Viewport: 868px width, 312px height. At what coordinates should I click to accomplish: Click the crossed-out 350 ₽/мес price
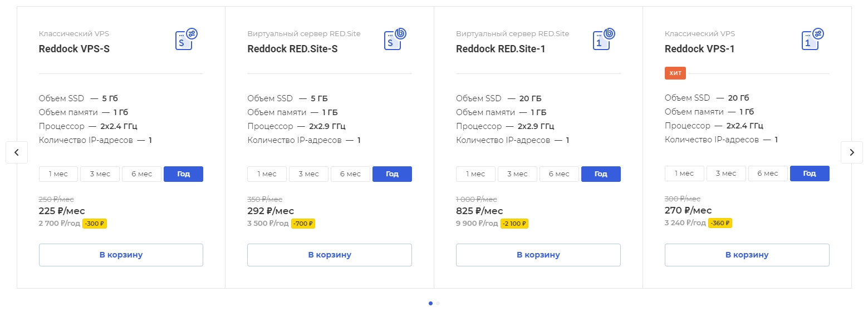tap(265, 199)
